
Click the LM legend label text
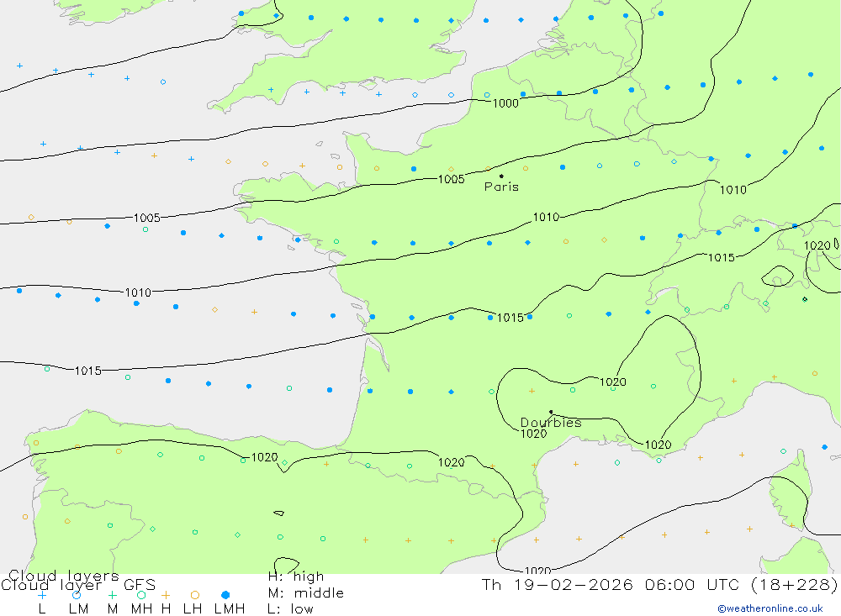tap(79, 609)
